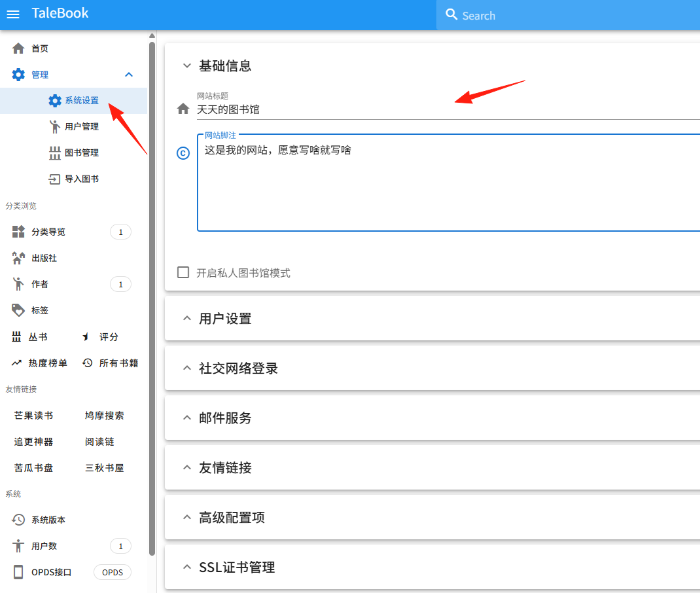The image size is (700, 593).
Task: Click the home icon beside 首页
Action: click(x=18, y=48)
